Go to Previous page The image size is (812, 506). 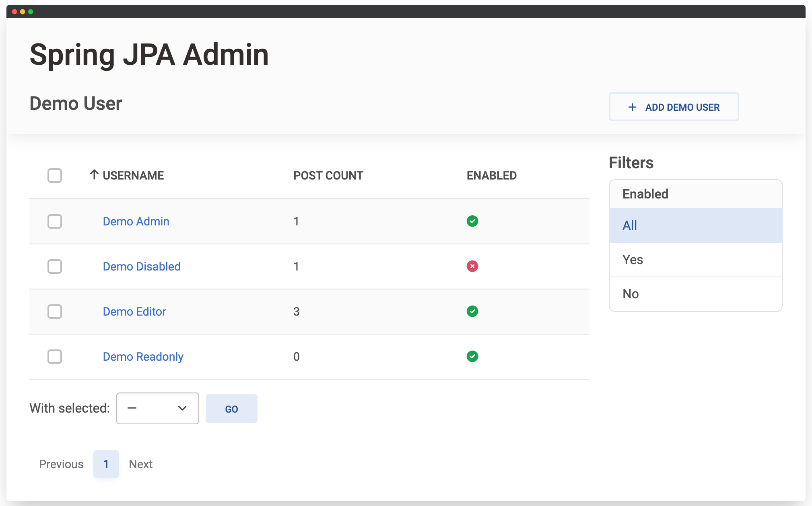pyautogui.click(x=61, y=464)
